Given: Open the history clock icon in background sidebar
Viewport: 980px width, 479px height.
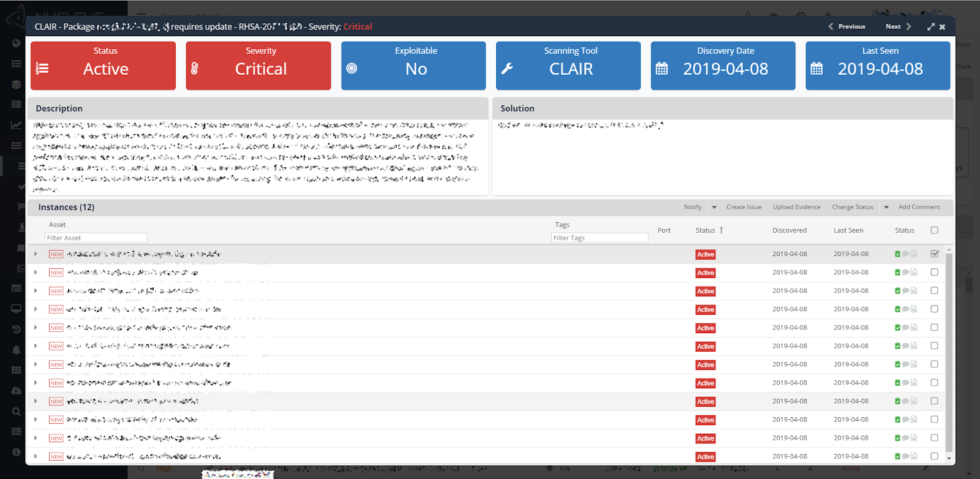Looking at the screenshot, I should 17,330.
